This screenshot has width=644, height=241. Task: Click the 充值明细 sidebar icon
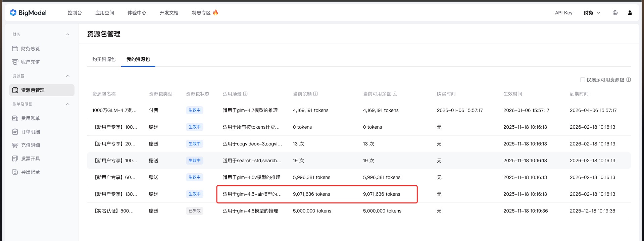(15, 145)
